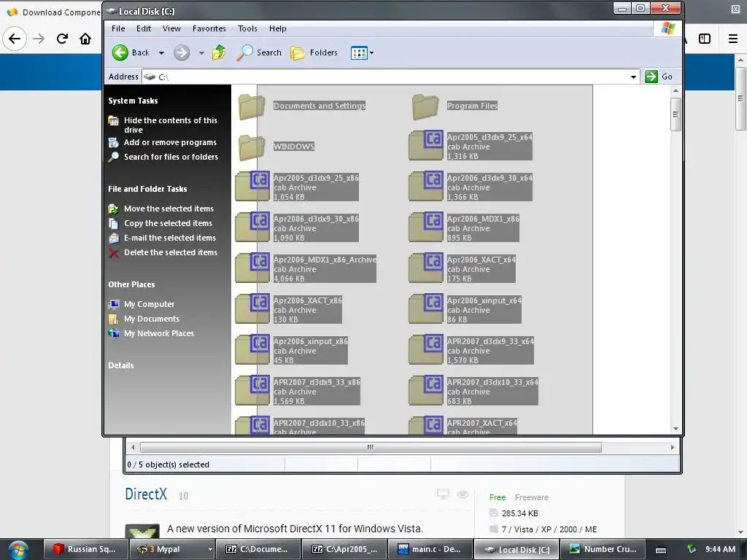
Task: Switch to C:\Docume... 7-Zip taskbar button
Action: coord(258,549)
